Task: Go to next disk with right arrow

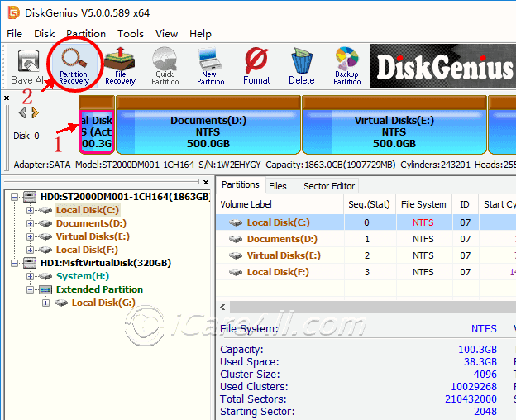Action: [x=36, y=112]
